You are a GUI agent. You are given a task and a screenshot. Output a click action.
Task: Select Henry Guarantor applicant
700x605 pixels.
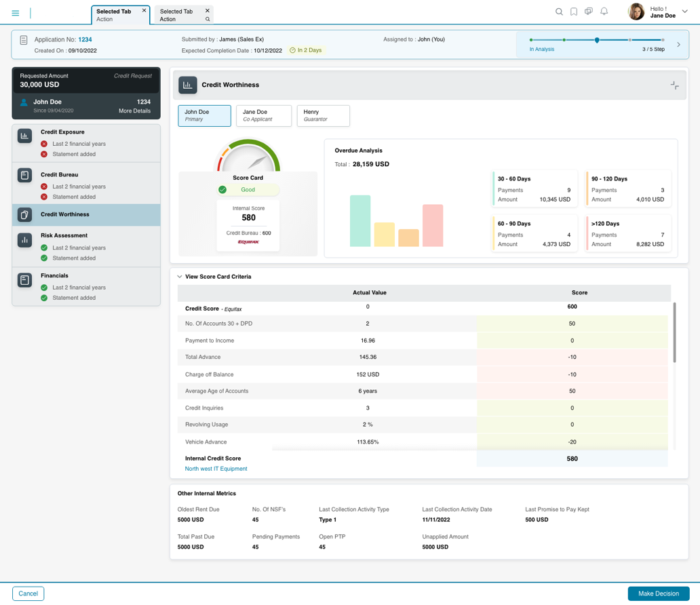point(323,115)
